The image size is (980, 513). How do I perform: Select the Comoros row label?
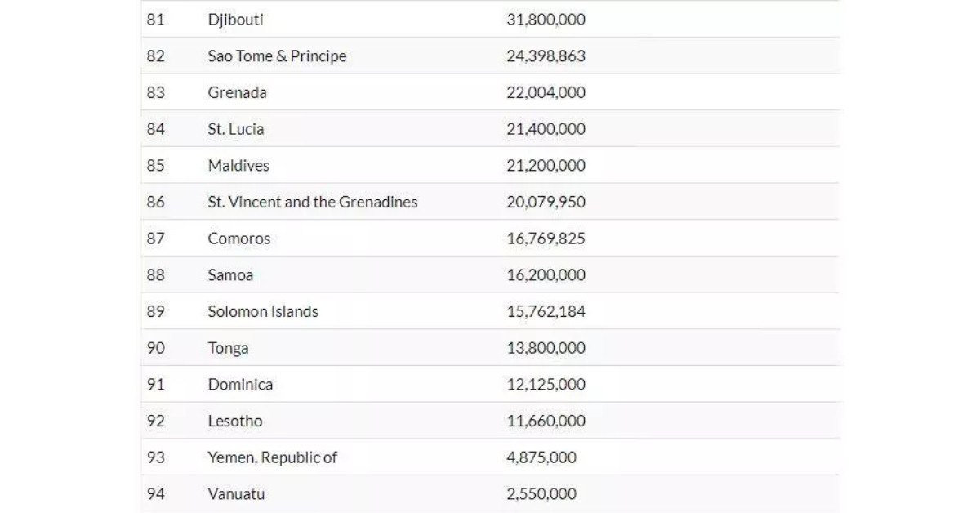[x=239, y=239]
